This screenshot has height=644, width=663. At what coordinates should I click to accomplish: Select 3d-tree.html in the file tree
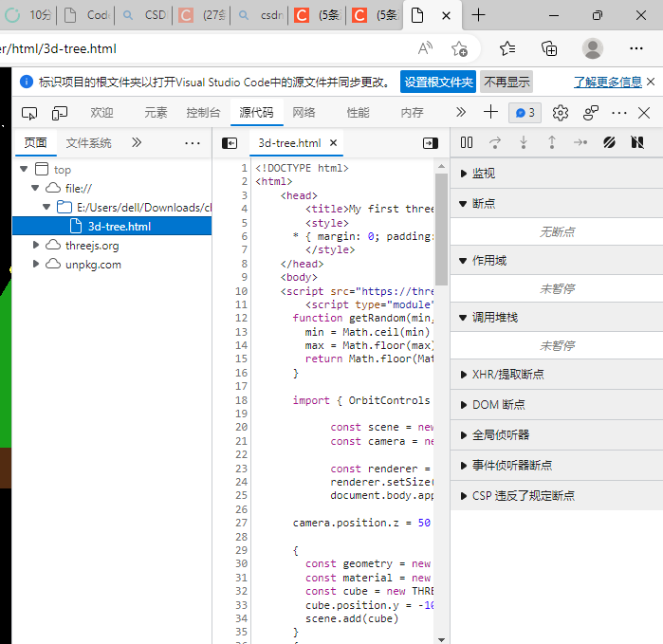tap(119, 227)
